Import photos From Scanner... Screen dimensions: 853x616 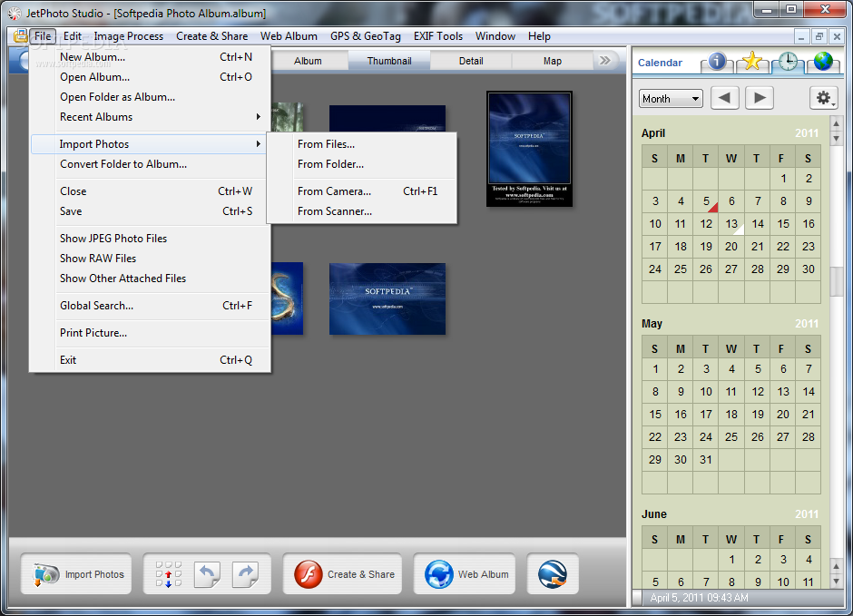tap(362, 211)
